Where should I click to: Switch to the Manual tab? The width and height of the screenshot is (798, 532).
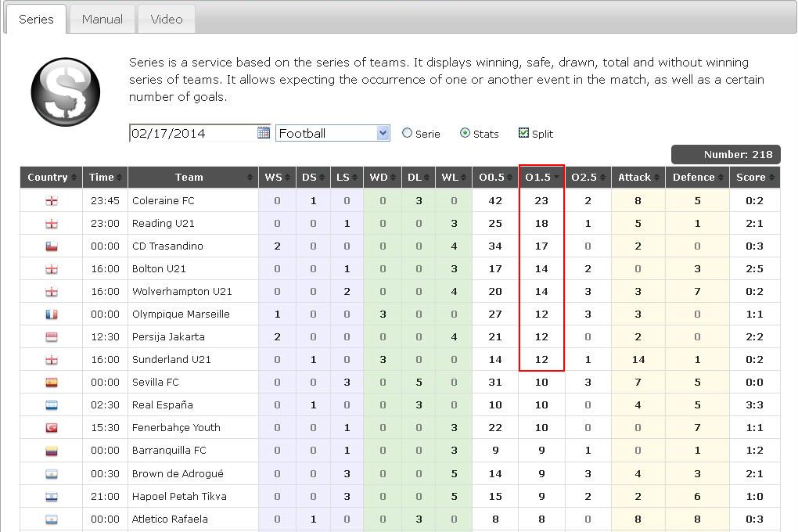tap(102, 20)
